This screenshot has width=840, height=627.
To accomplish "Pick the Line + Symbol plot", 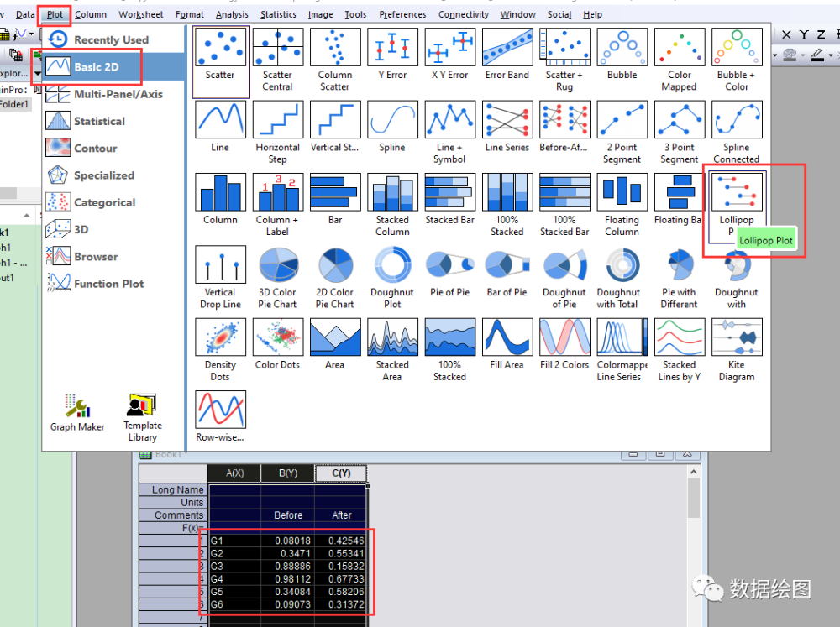I will [x=449, y=119].
